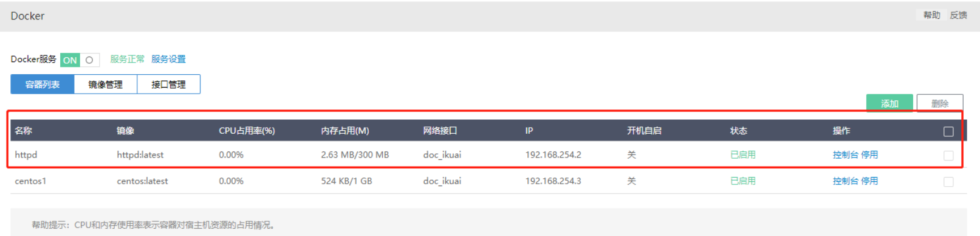The height and width of the screenshot is (236, 980).
Task: Click the 帮助 link at top right
Action: 931,15
